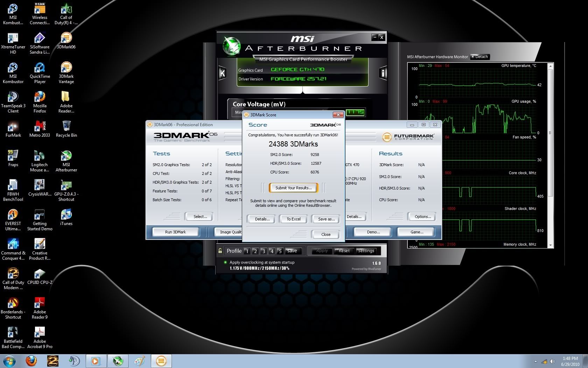Load Afterburner profile slot 1
588x368 pixels.
(247, 251)
